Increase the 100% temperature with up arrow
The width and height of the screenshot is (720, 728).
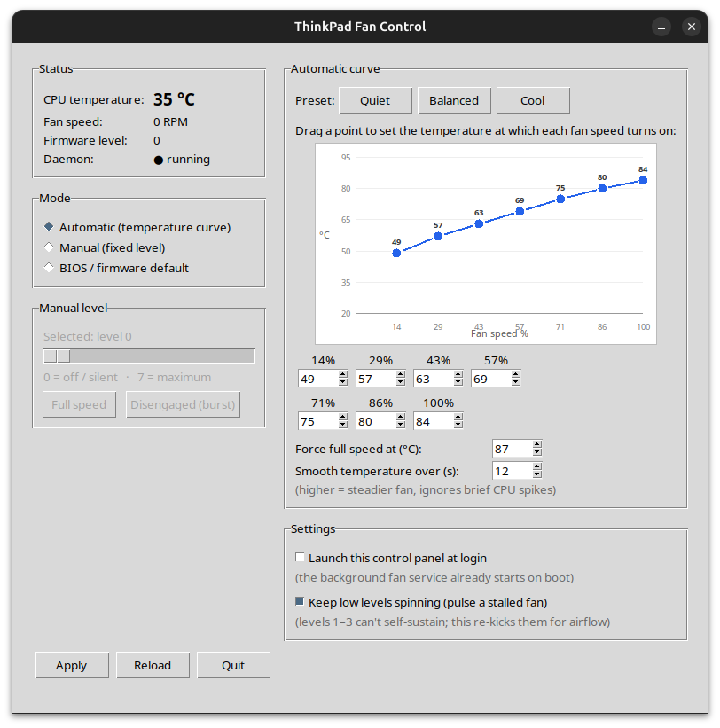click(458, 418)
